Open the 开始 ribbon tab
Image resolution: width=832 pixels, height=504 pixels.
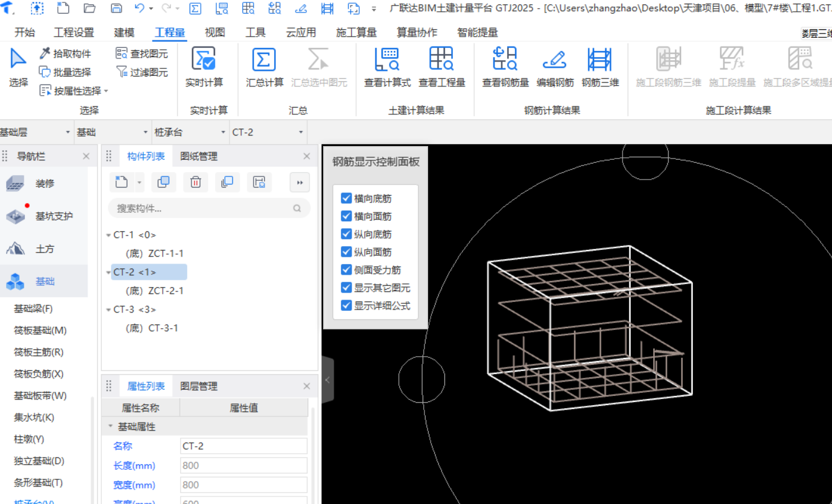tap(25, 33)
